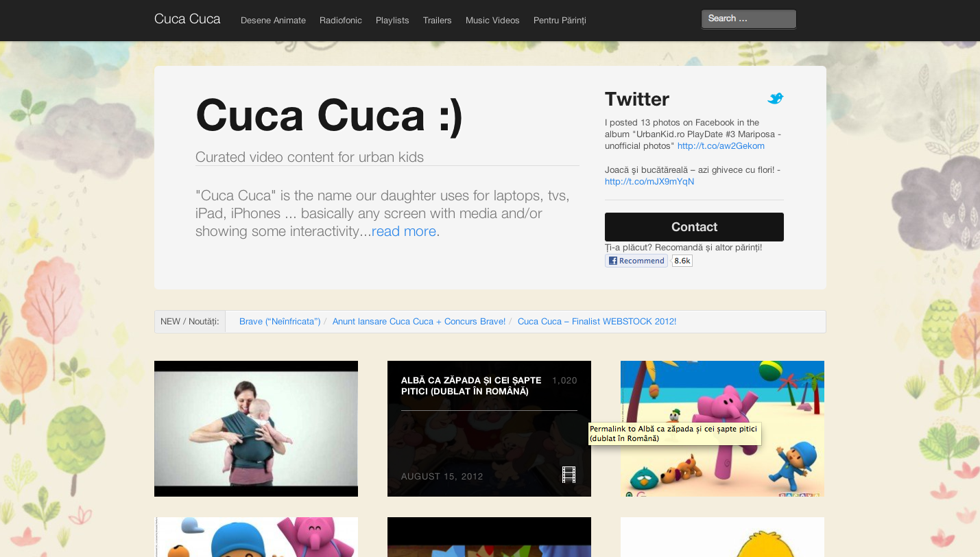980x557 pixels.
Task: Open the Brave ("Neînfricata") news link
Action: tap(280, 322)
